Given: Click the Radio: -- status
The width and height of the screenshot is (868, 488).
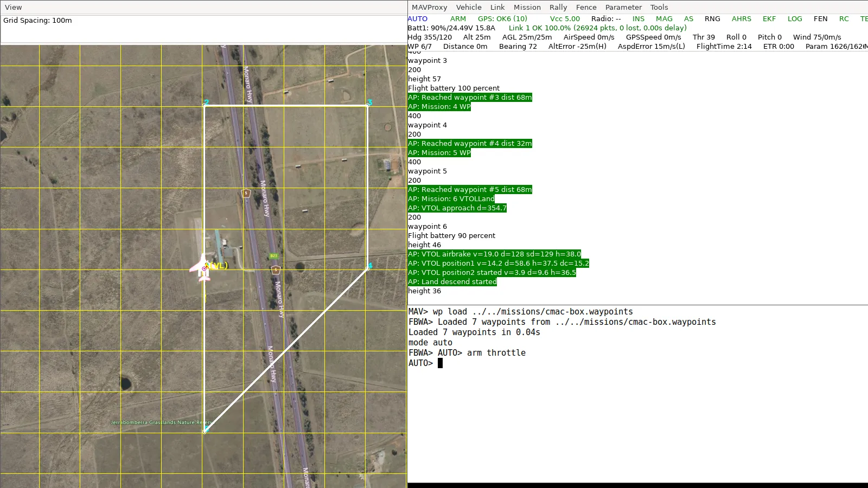Looking at the screenshot, I should (x=606, y=18).
